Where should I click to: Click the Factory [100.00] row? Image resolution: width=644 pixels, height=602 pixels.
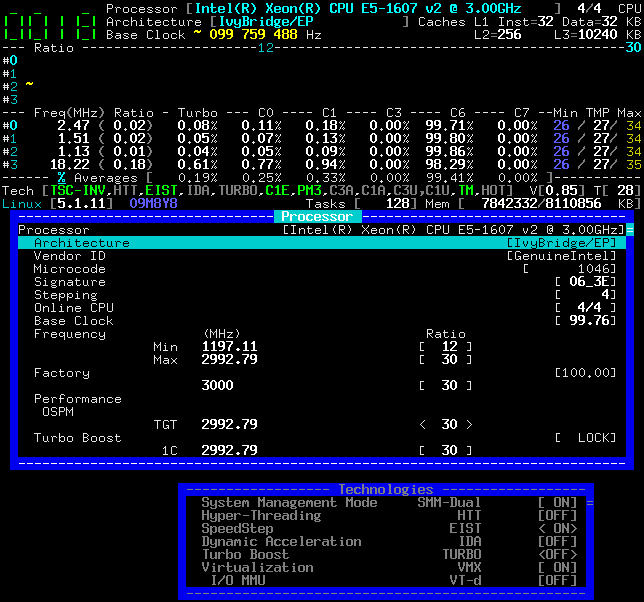322,373
